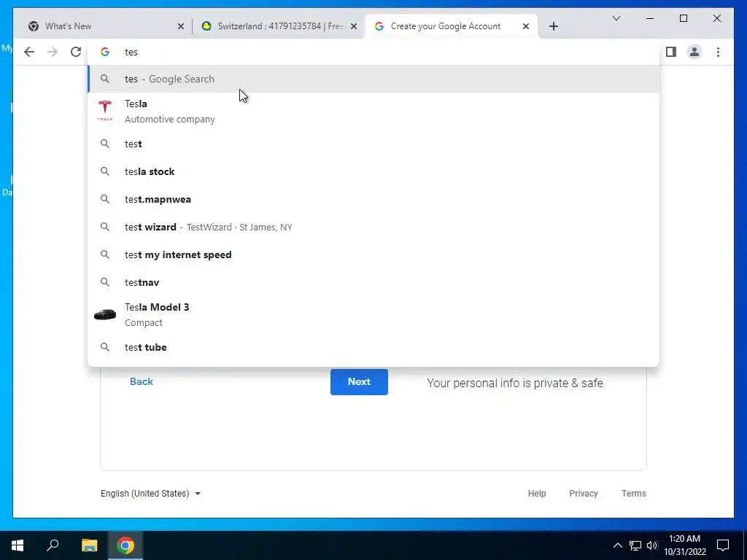Choose the 'tesla stock' suggestion

[x=373, y=171]
